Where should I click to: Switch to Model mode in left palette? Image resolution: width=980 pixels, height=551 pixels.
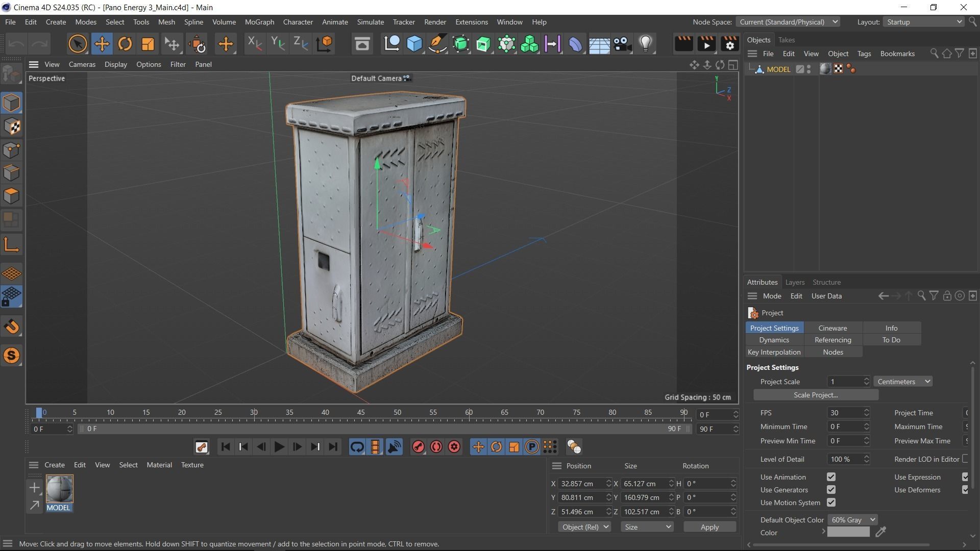pos(11,103)
